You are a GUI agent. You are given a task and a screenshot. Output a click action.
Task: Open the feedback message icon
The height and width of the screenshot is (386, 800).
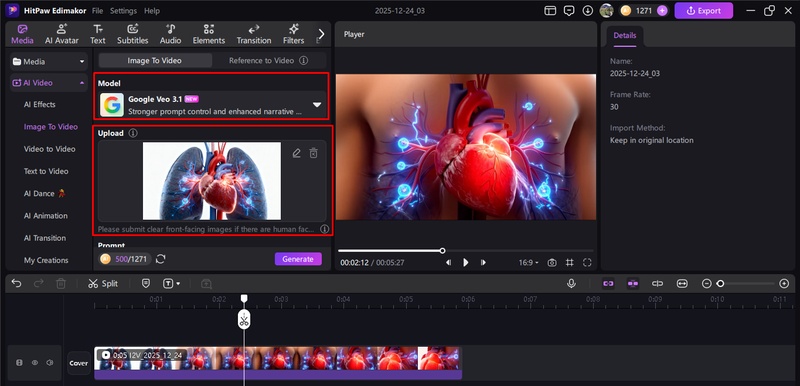(569, 11)
